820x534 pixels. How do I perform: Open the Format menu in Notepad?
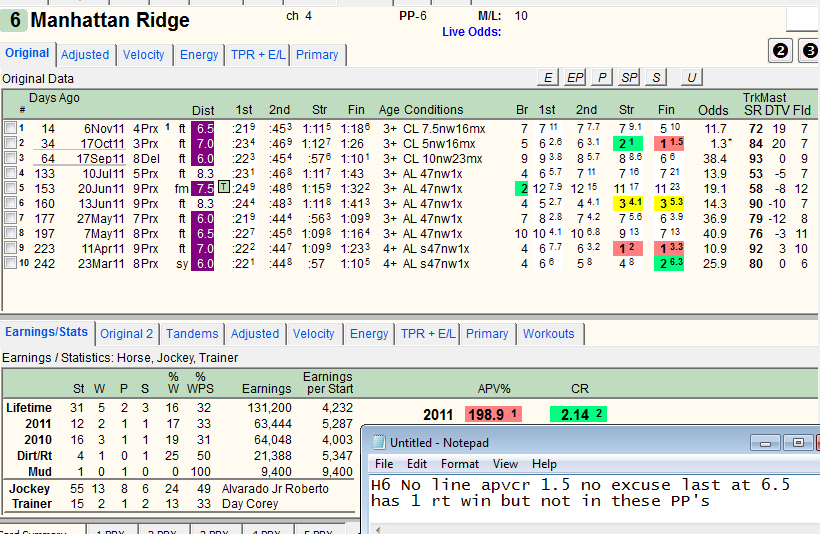(x=460, y=464)
